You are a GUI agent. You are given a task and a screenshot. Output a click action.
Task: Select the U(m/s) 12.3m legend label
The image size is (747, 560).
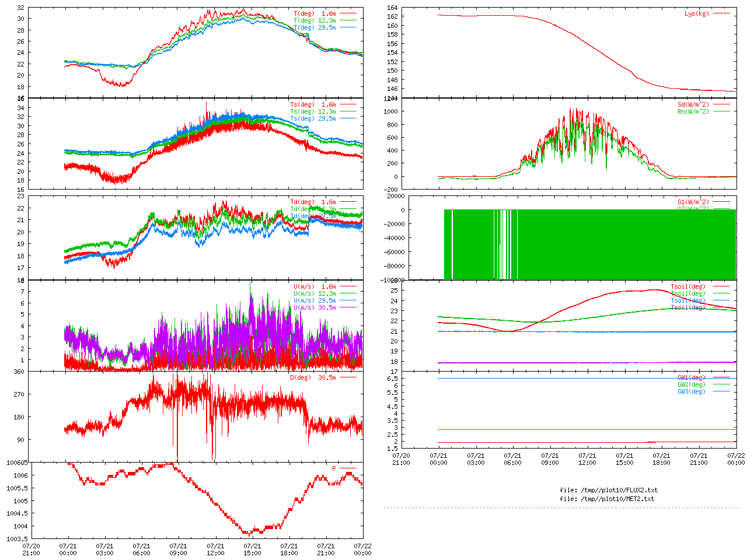click(315, 293)
